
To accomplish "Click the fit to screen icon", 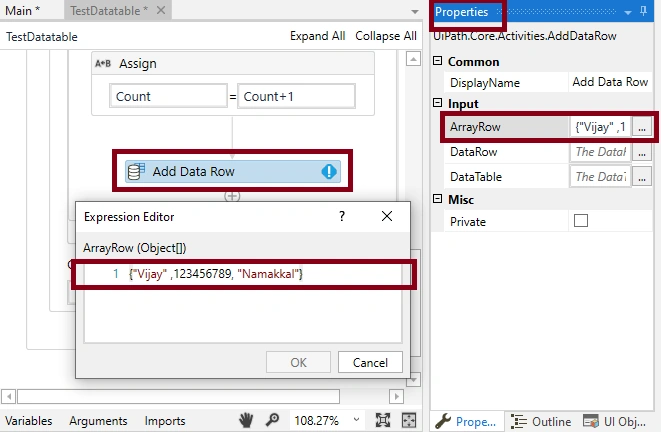I will coord(383,420).
